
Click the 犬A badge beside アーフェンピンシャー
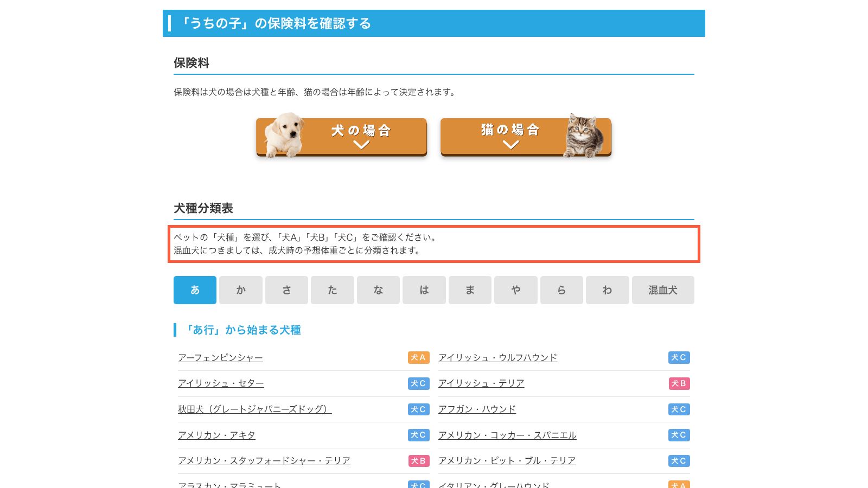tap(418, 357)
